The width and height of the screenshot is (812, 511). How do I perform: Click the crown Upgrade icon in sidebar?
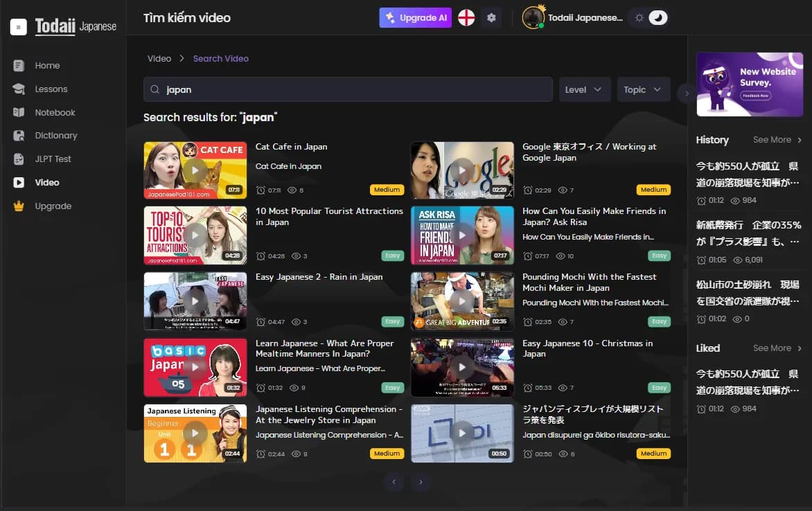[19, 206]
